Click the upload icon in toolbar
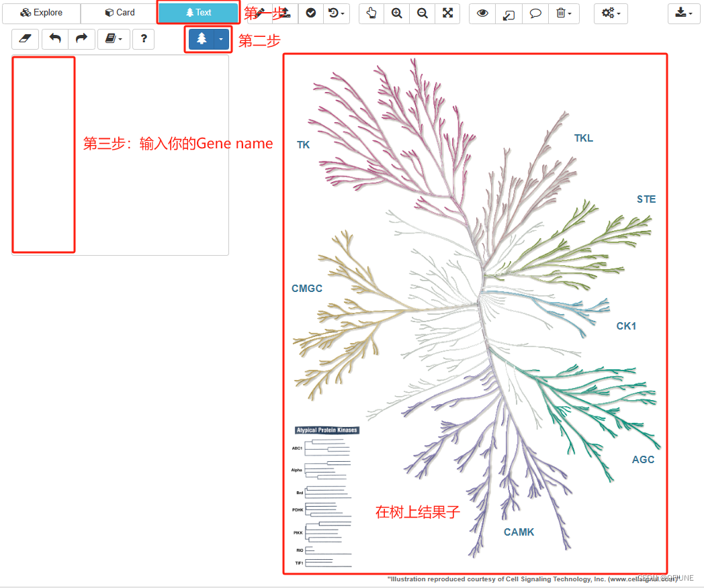Image resolution: width=704 pixels, height=588 pixels. point(285,13)
